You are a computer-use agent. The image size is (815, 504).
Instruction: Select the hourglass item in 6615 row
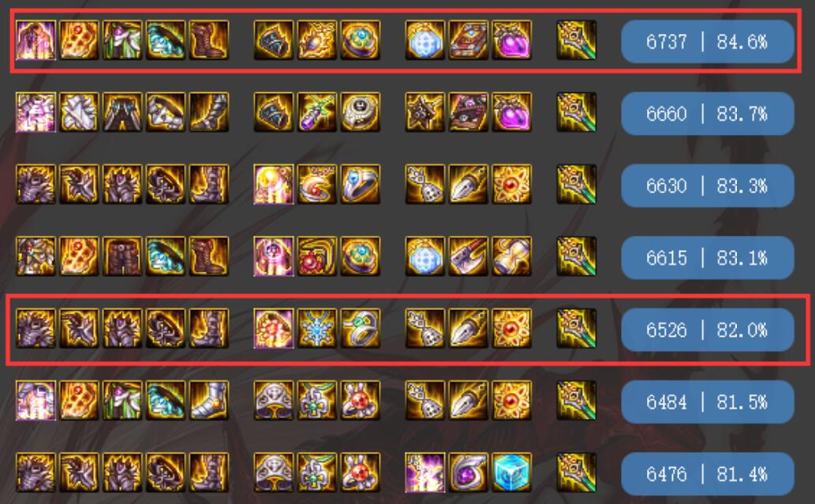(x=511, y=256)
